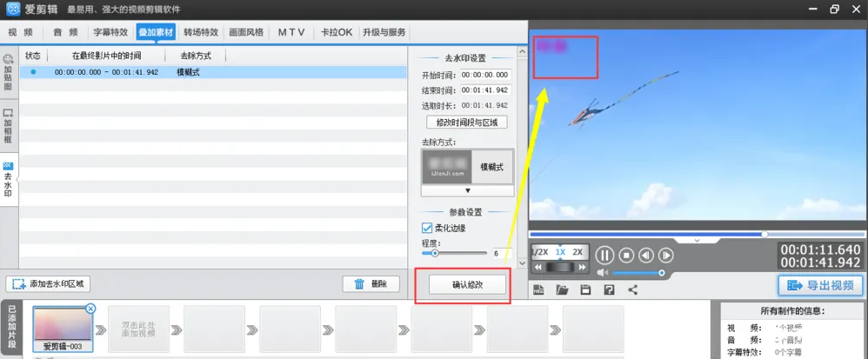Open the 卡拉OK tab

coord(337,32)
